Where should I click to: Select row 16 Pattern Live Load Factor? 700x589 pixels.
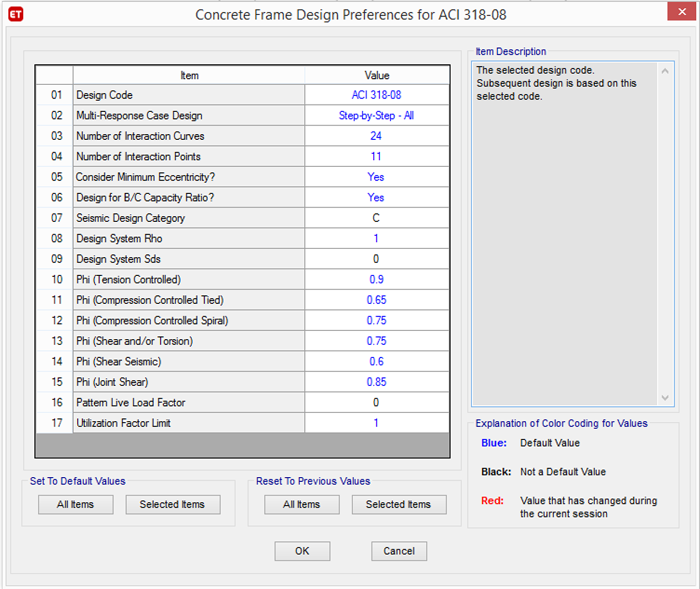click(x=131, y=403)
